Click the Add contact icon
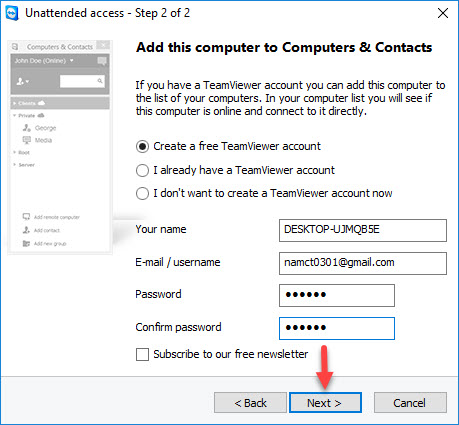The height and width of the screenshot is (425, 459). 26,230
